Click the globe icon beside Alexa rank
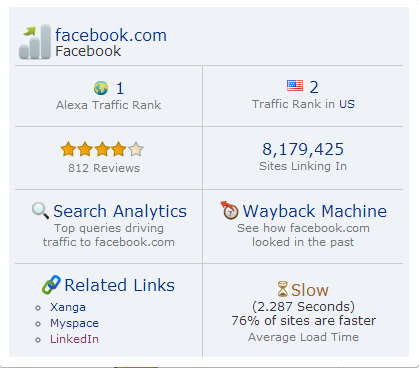Screen dimensions: 419x368 pos(101,88)
